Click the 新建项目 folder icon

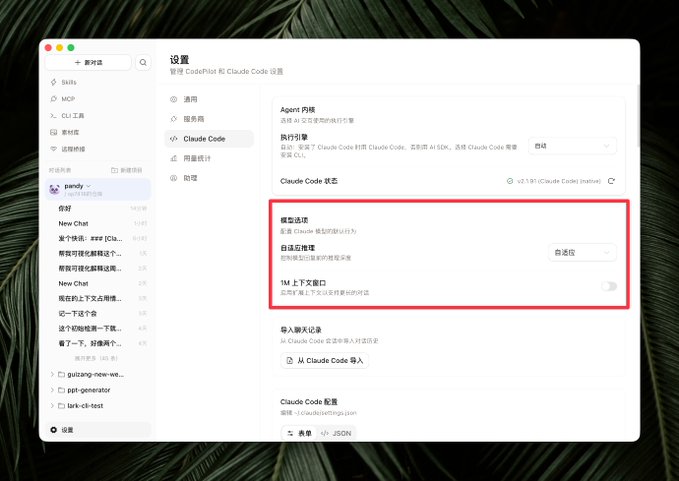click(x=114, y=170)
